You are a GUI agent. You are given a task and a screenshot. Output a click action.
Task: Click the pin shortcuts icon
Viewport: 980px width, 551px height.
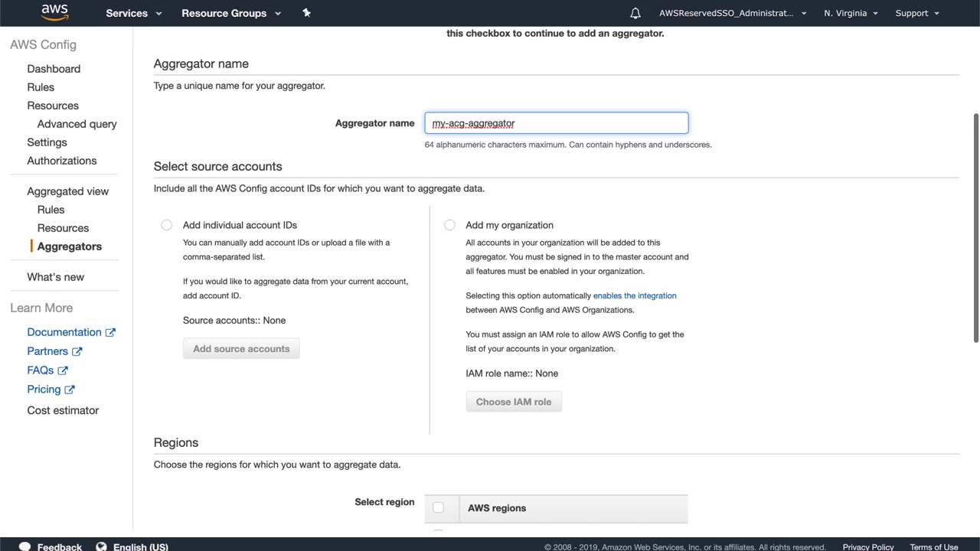click(306, 13)
